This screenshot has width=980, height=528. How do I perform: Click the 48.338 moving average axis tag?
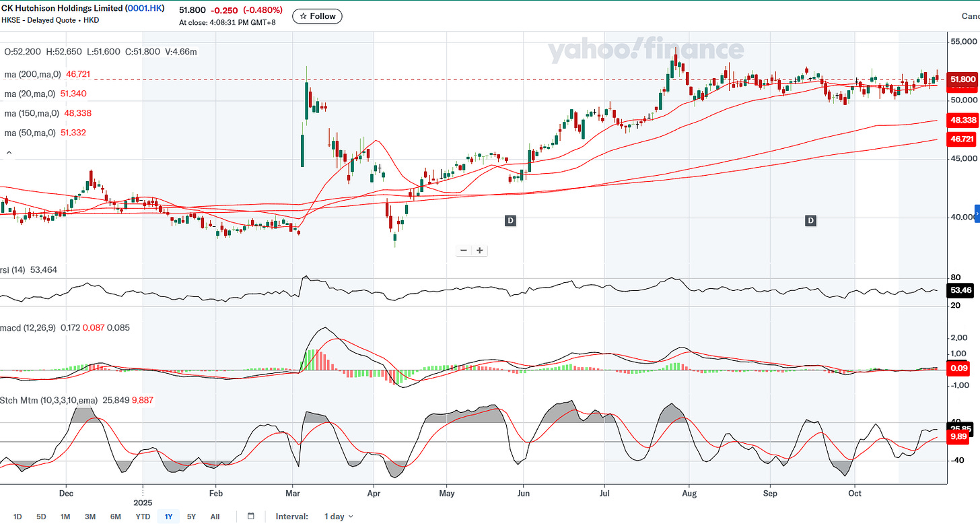click(963, 121)
